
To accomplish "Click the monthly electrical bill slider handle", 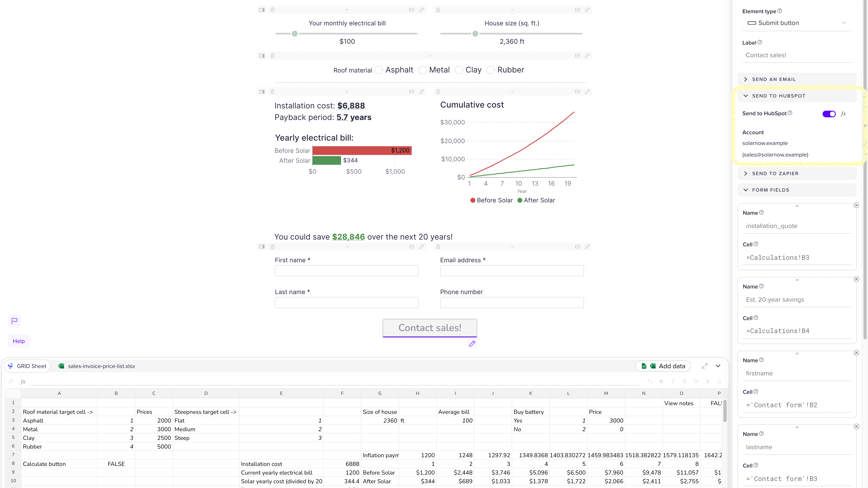I will point(295,34).
